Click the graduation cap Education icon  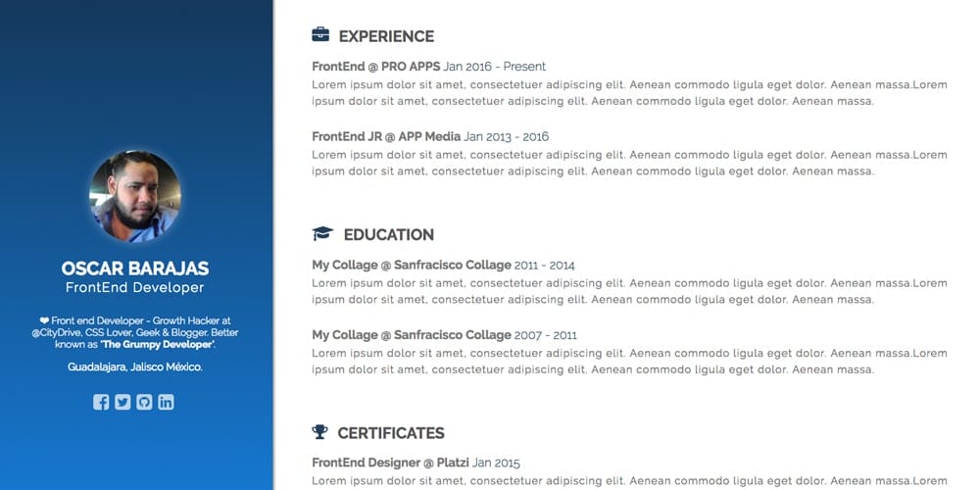pos(322,234)
